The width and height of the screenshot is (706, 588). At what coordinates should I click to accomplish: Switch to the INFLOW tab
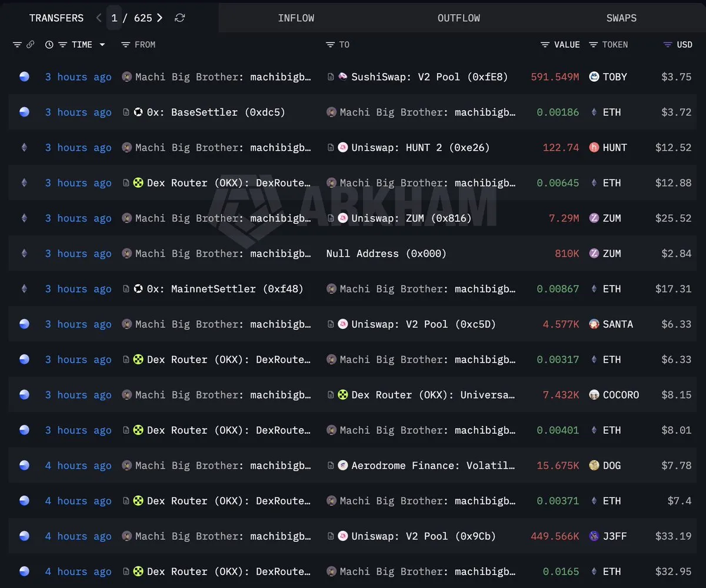click(x=296, y=18)
